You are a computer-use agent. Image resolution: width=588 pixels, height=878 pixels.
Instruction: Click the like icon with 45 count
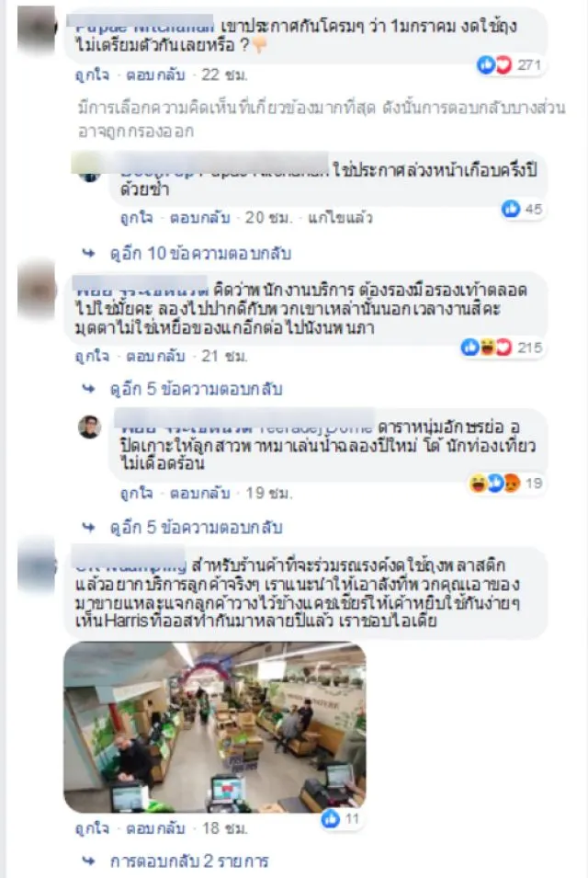pyautogui.click(x=511, y=209)
